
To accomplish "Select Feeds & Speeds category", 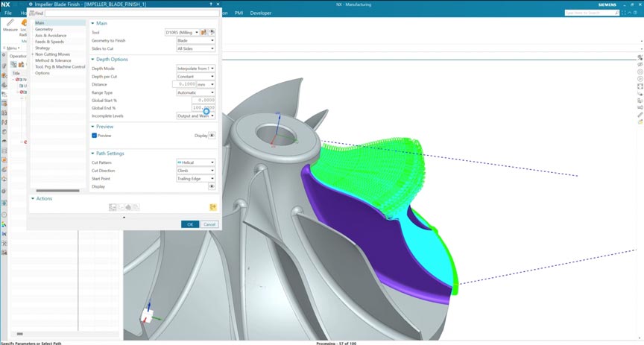I will pyautogui.click(x=49, y=42).
